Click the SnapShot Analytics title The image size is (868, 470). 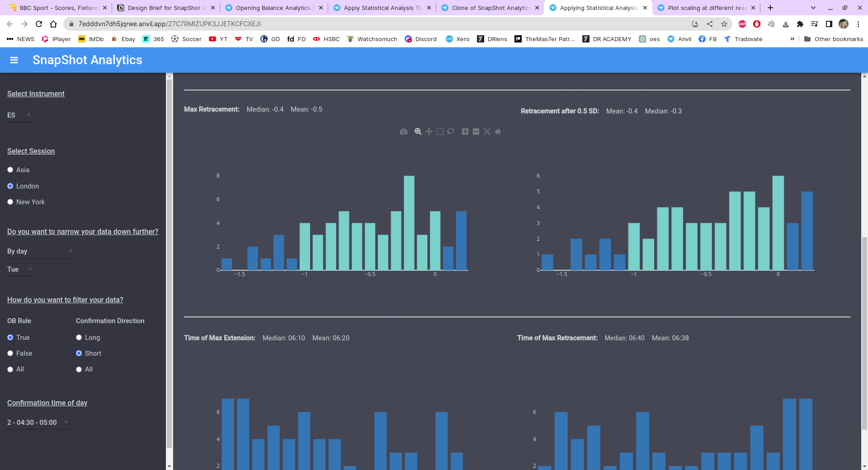(87, 60)
